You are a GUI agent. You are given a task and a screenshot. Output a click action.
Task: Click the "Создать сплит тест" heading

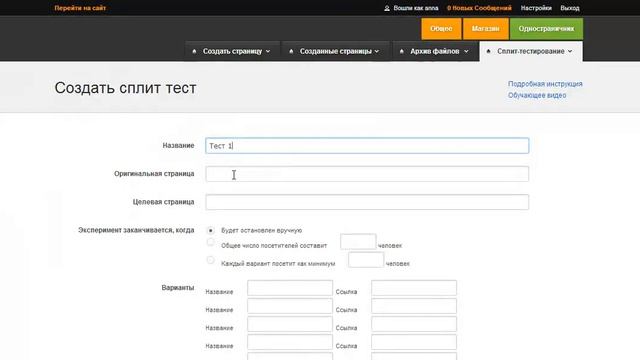(125, 88)
